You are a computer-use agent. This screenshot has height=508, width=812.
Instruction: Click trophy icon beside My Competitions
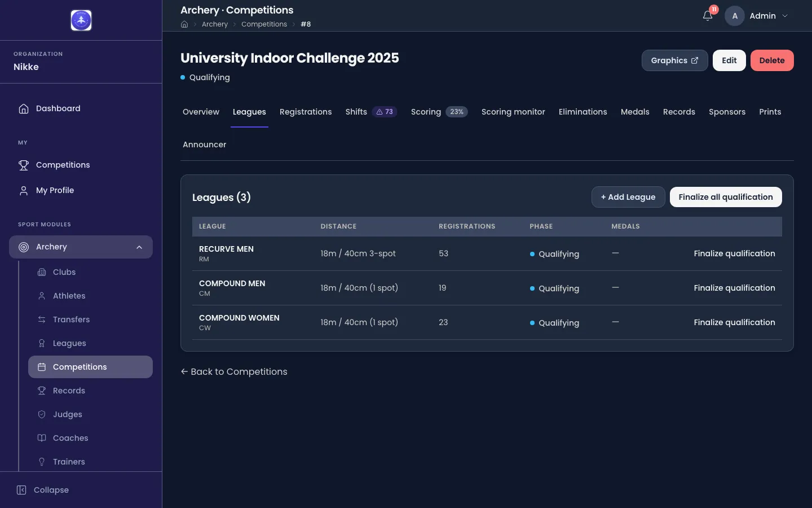coord(24,165)
